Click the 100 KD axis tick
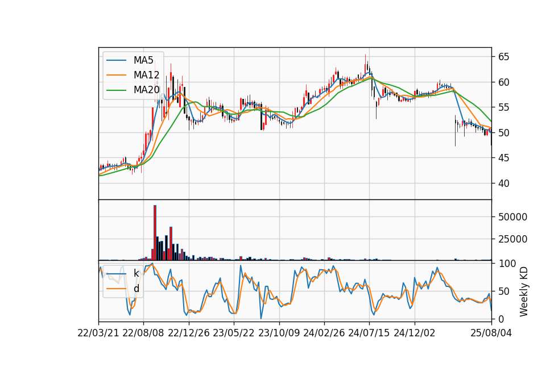546x392 pixels. 507,264
